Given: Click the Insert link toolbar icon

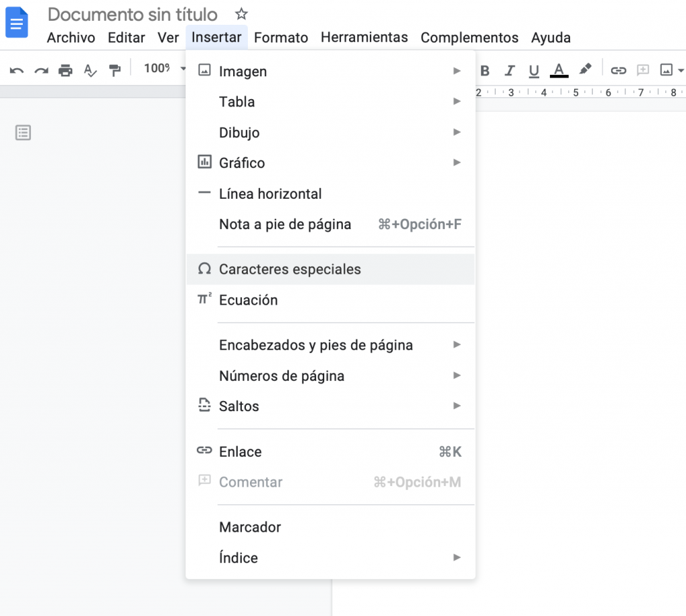Looking at the screenshot, I should point(618,70).
